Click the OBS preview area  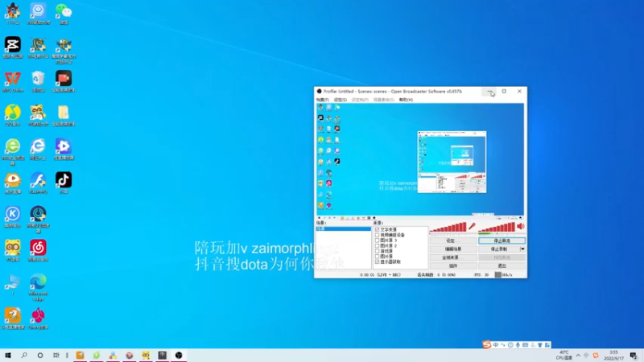pos(420,159)
